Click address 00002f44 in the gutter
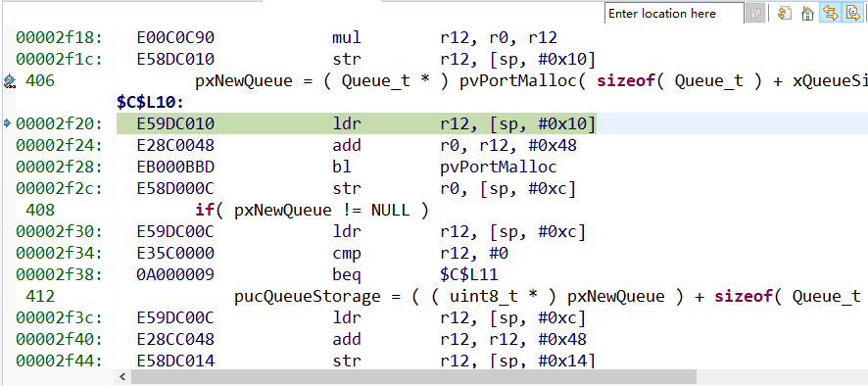This screenshot has height=386, width=868. pyautogui.click(x=59, y=361)
